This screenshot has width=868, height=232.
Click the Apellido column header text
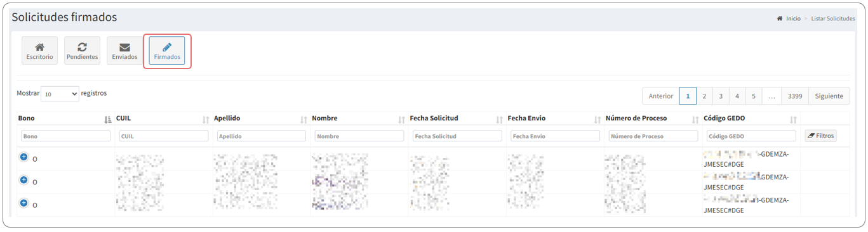tap(227, 119)
